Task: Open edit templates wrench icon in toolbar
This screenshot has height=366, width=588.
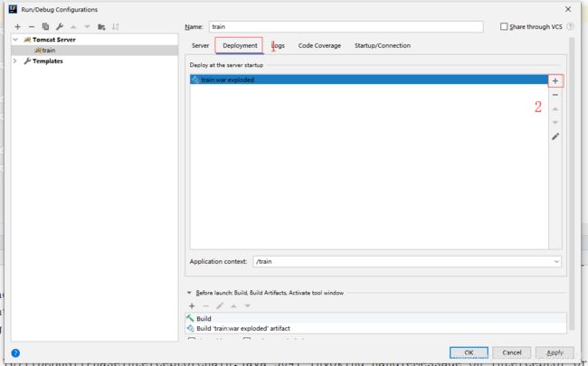Action: [x=59, y=26]
